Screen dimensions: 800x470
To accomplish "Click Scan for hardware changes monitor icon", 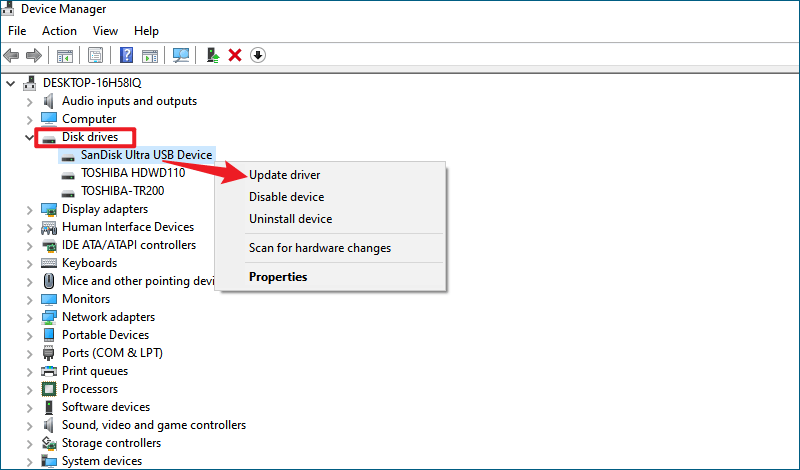I will coord(181,55).
